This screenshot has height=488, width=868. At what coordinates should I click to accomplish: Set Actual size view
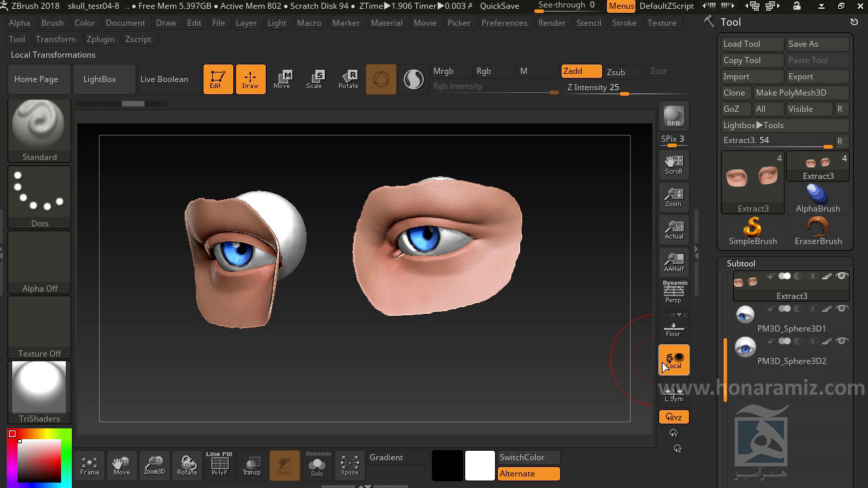coord(673,230)
